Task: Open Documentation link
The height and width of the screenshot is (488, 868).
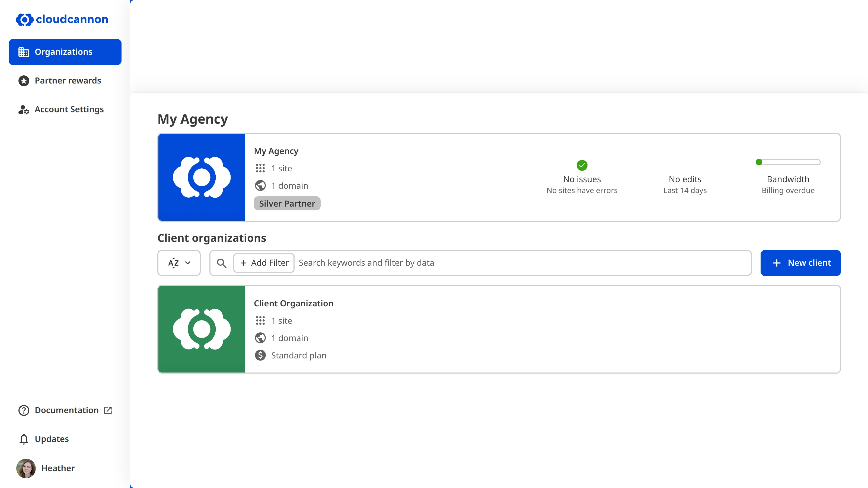Action: pyautogui.click(x=65, y=410)
